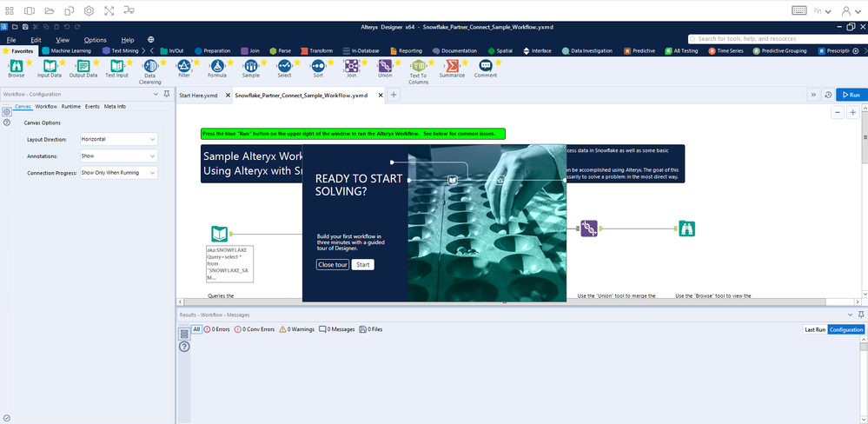Select the Text Input tool icon
Screen dimensions: 868x424
tap(116, 66)
